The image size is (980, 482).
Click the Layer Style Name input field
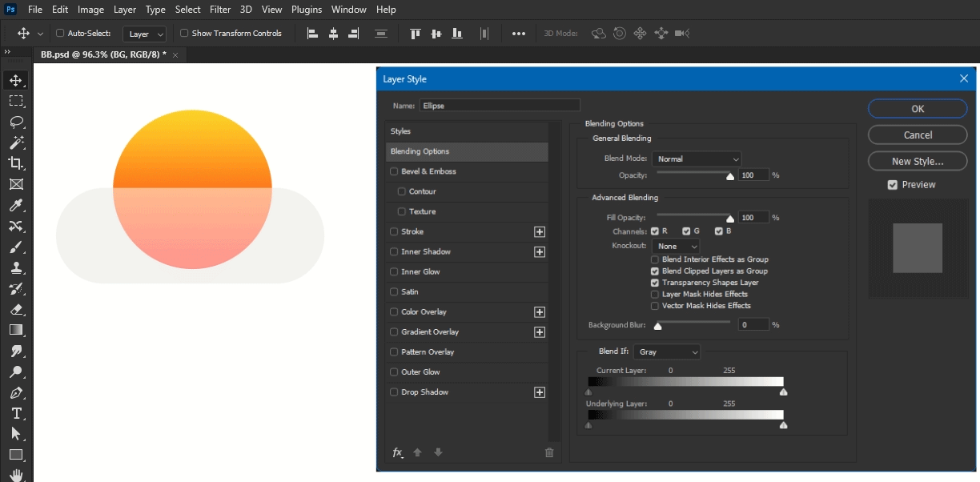[499, 105]
